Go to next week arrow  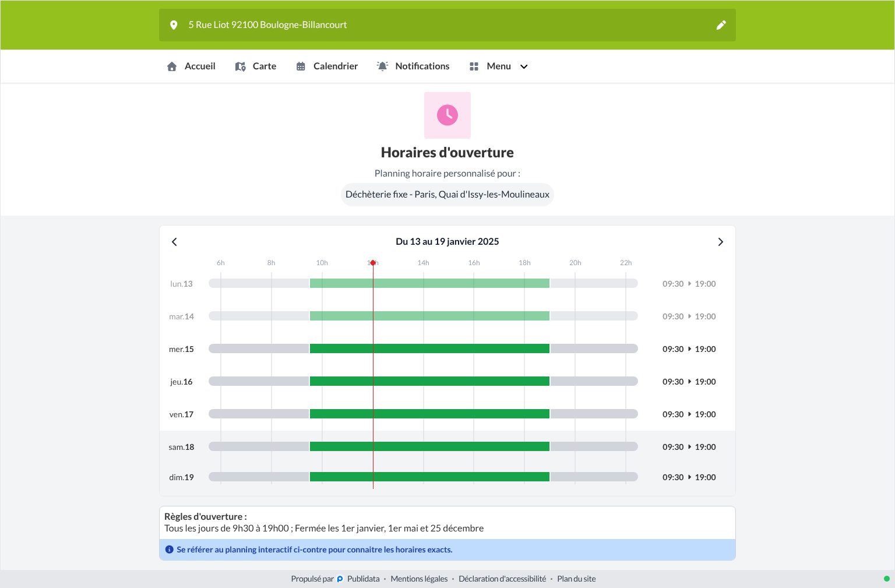click(721, 242)
